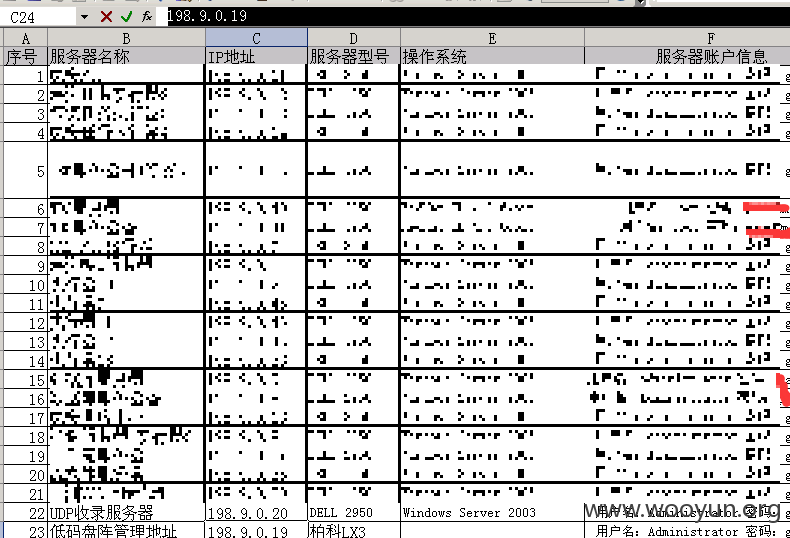
Task: Confirm the entry with the green checkmark
Action: pyautogui.click(x=126, y=17)
